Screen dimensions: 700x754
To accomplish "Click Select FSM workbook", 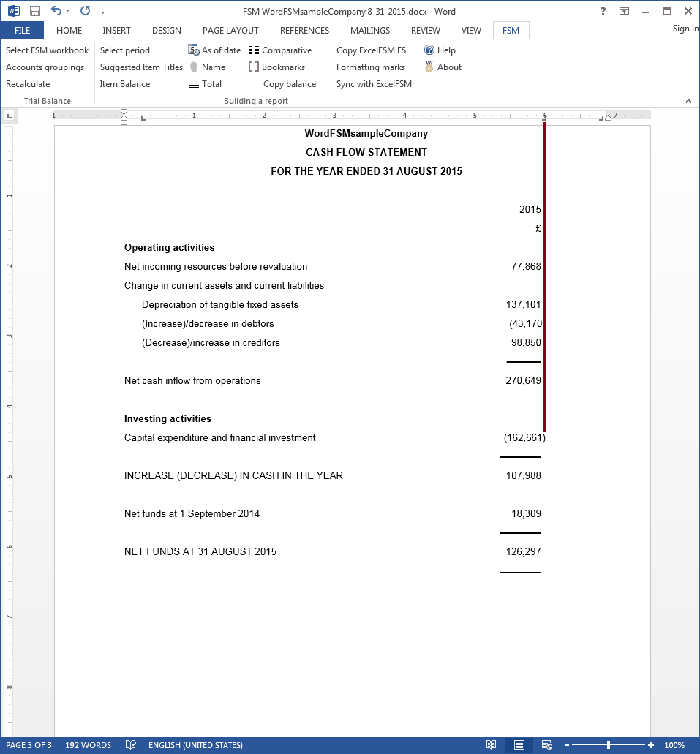I will click(x=47, y=50).
